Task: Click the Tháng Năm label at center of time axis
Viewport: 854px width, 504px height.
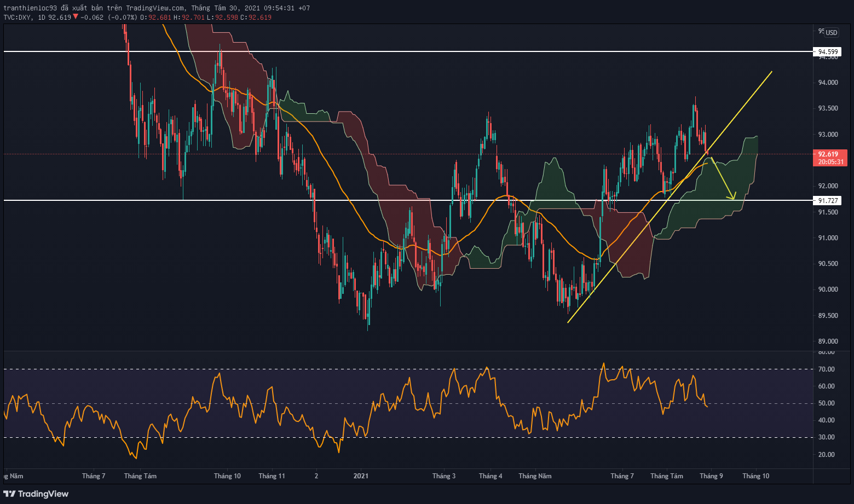Action: [x=535, y=476]
